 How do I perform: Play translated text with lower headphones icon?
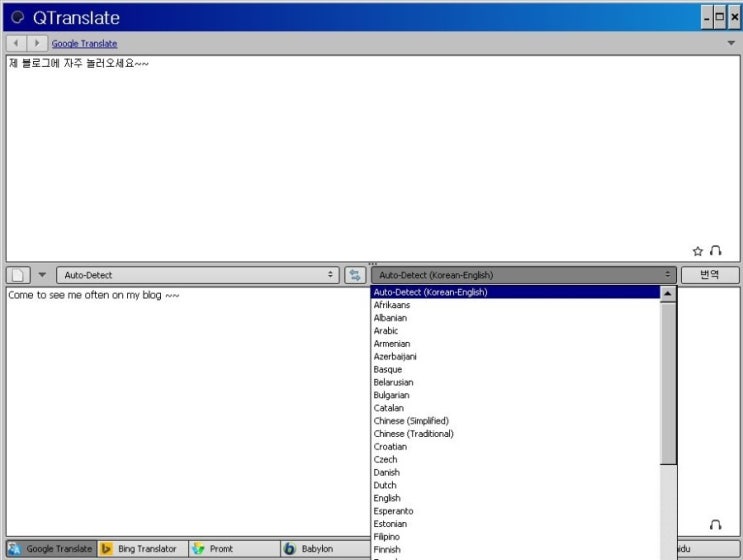coord(716,524)
